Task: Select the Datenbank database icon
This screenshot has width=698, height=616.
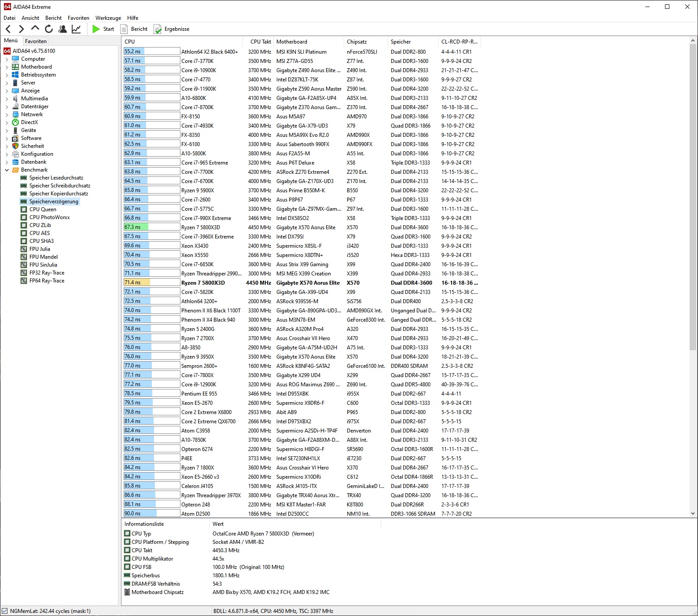Action: [15, 162]
